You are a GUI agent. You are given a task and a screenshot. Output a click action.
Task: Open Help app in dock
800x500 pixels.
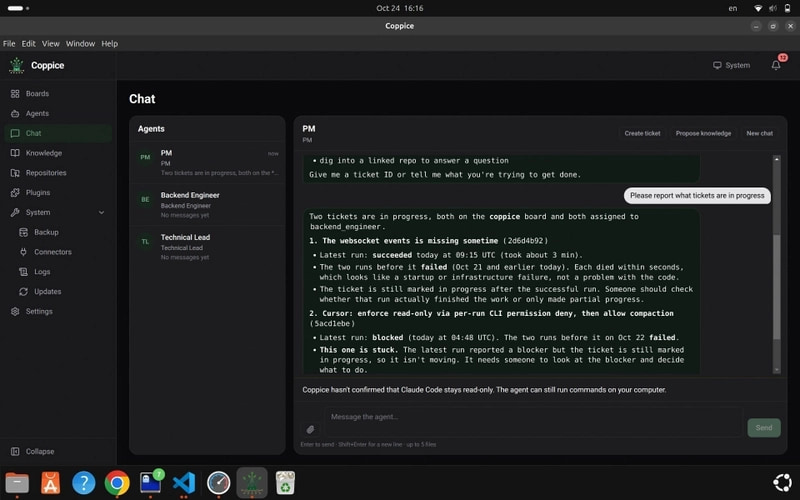84,483
